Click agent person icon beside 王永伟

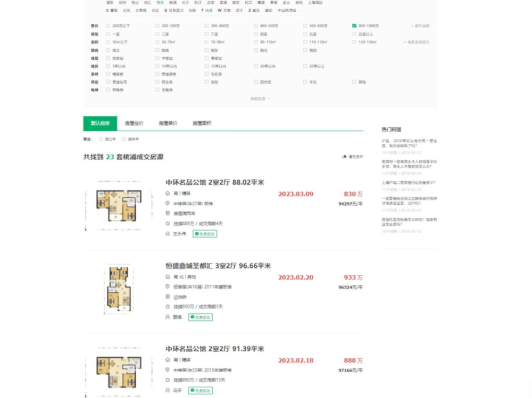168,234
